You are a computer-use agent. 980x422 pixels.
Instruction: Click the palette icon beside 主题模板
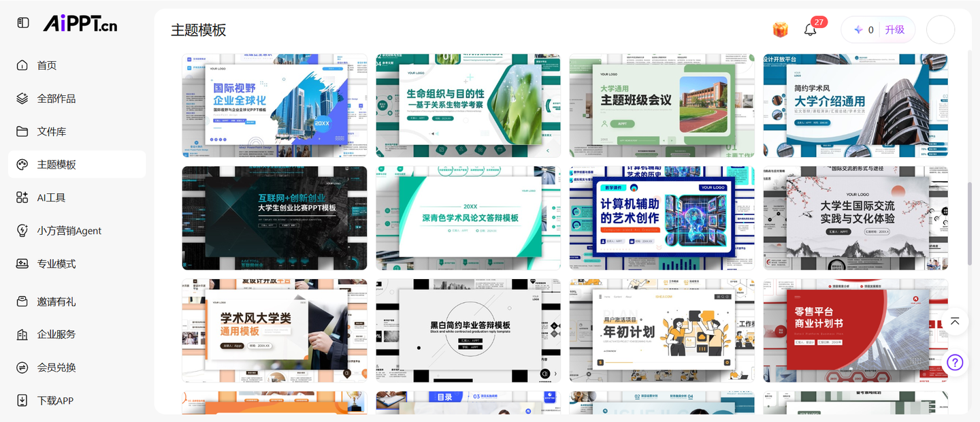[x=22, y=165]
